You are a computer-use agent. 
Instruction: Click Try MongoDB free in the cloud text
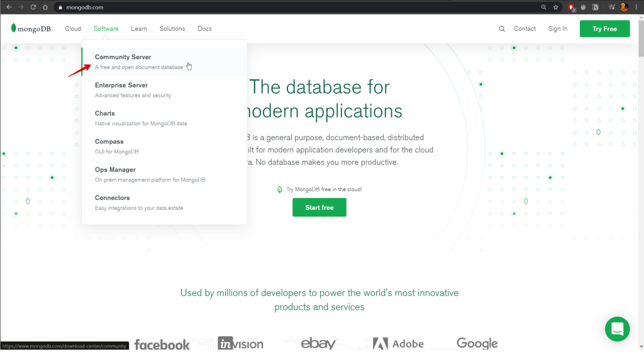click(x=324, y=190)
